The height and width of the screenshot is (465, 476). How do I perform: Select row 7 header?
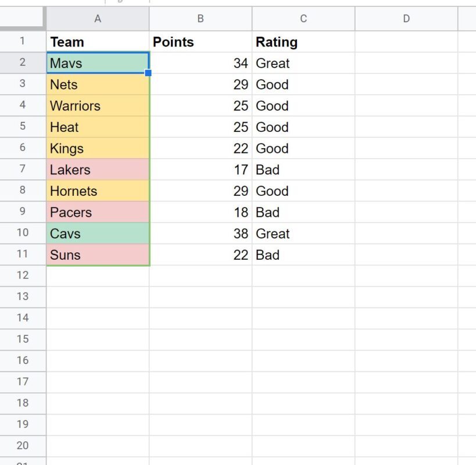pos(23,169)
